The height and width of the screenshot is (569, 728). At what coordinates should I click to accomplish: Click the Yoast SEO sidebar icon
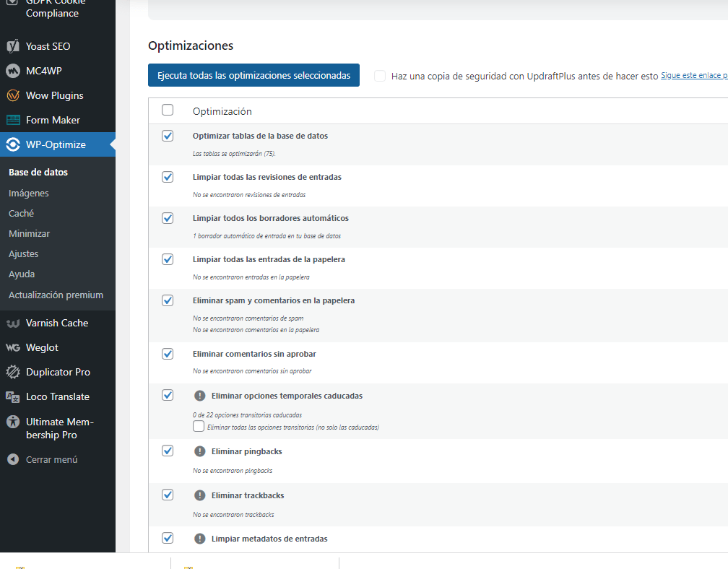13,46
